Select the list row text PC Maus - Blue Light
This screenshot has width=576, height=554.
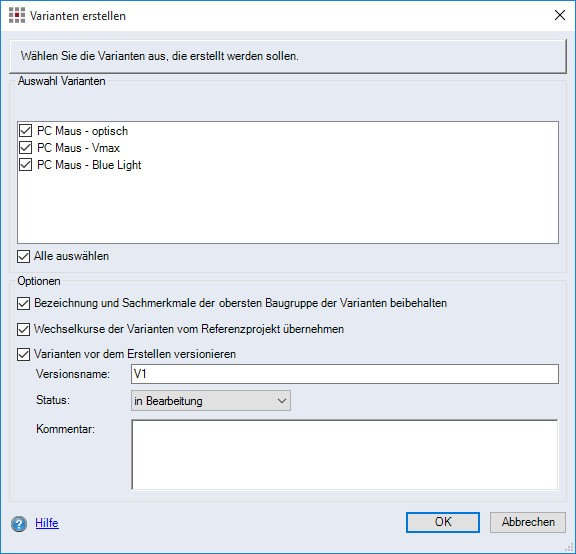[89, 165]
